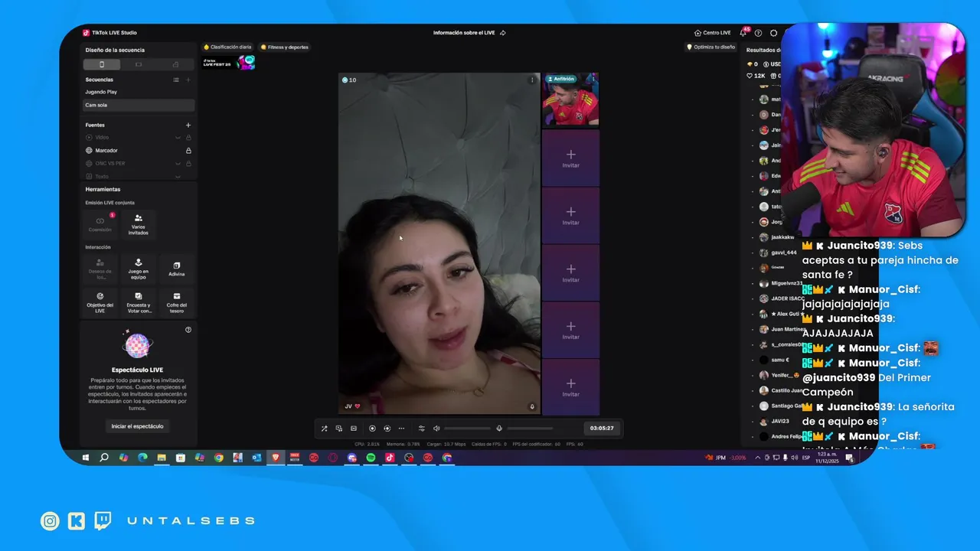This screenshot has height=551, width=980.
Task: Open the help question mark icon
Action: [758, 33]
